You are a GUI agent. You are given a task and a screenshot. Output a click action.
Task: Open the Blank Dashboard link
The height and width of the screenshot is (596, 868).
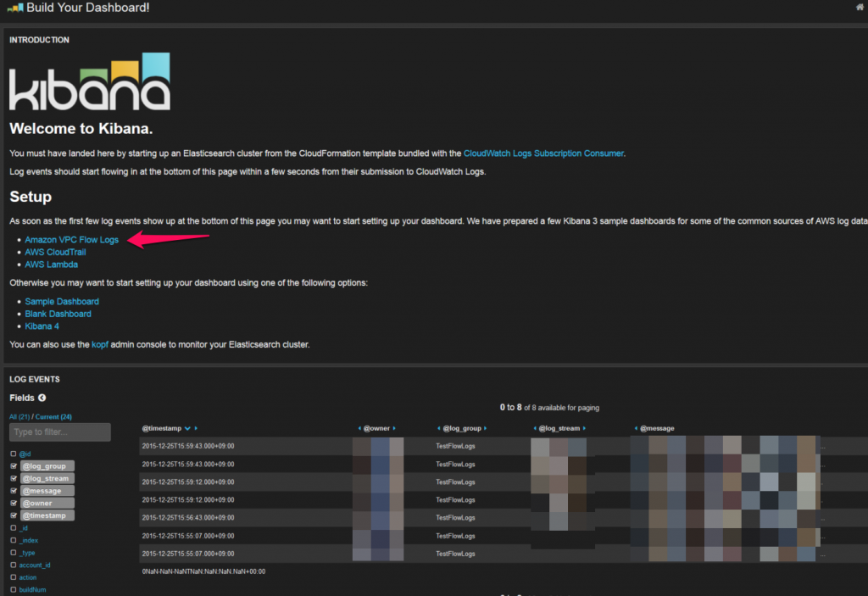58,314
